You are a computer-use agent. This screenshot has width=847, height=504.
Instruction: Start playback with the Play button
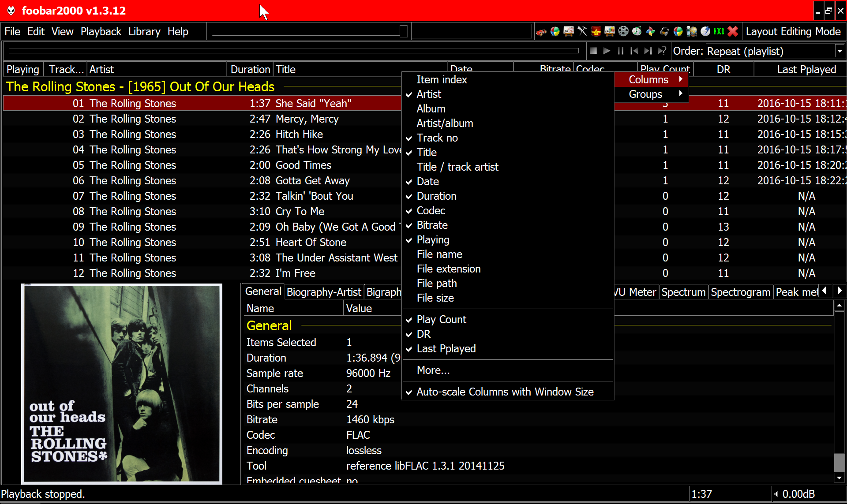(x=607, y=51)
